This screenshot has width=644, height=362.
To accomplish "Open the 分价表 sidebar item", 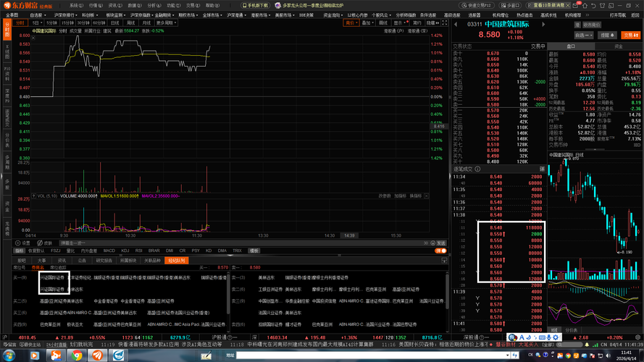I will click(x=7, y=140).
